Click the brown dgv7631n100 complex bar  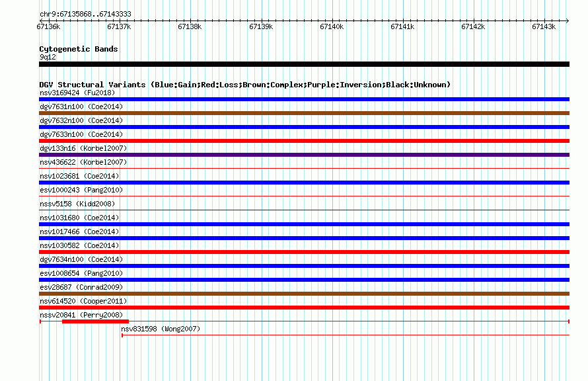[x=304, y=113]
